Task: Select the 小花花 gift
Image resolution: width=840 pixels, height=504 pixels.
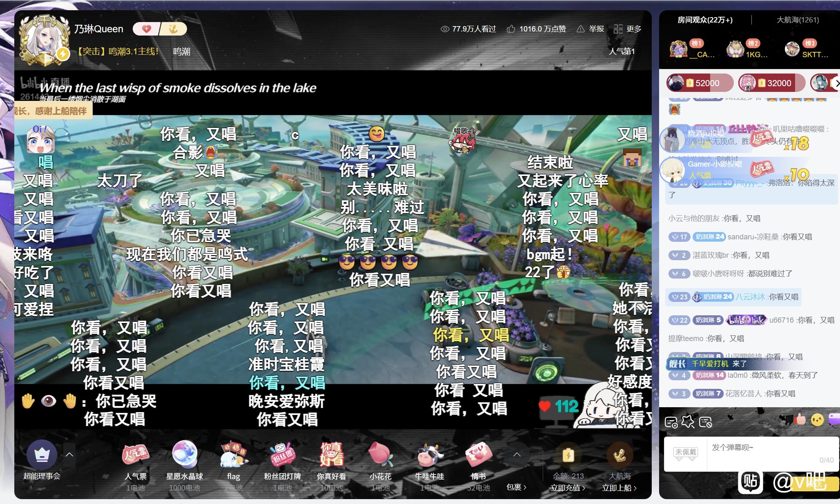Action: pos(381,455)
